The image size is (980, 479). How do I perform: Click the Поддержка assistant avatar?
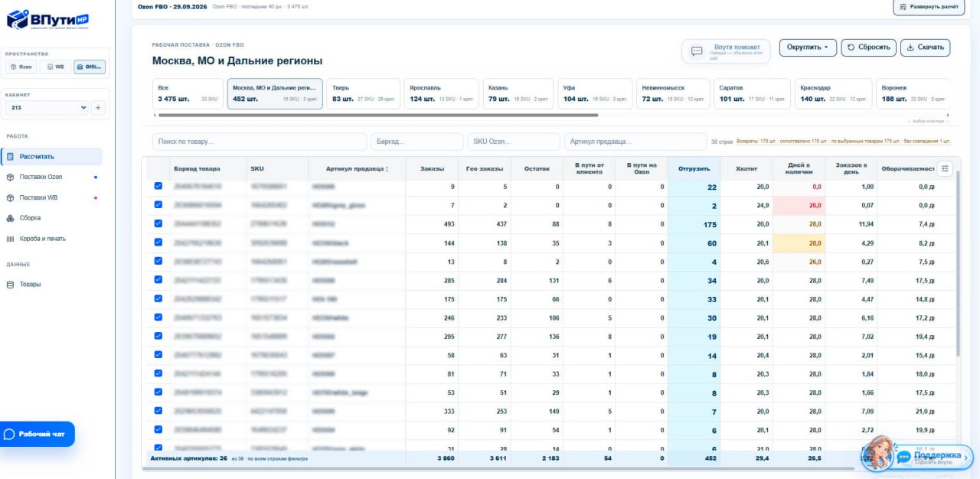coord(877,453)
